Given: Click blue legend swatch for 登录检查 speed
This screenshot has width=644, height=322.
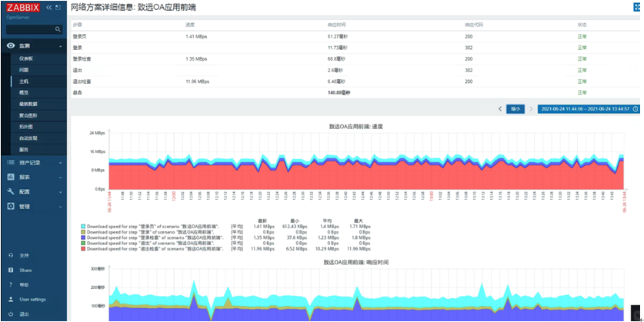Looking at the screenshot, I should coord(83,237).
